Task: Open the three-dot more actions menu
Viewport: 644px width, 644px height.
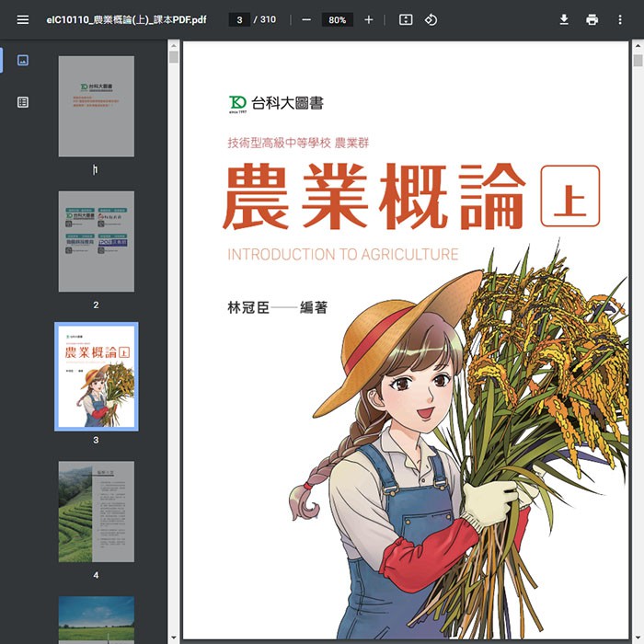Action: pos(619,19)
